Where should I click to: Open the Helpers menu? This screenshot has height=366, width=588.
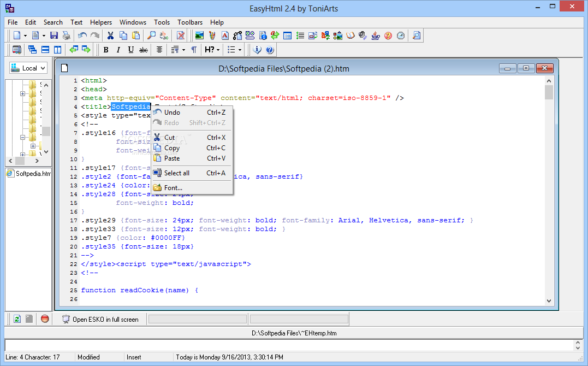pos(101,22)
